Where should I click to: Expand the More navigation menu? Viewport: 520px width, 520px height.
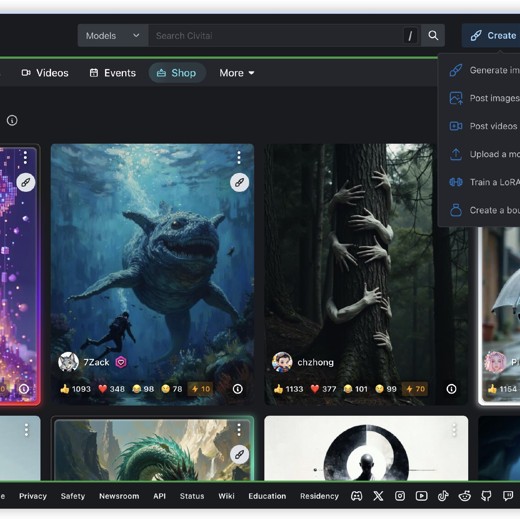pos(237,73)
